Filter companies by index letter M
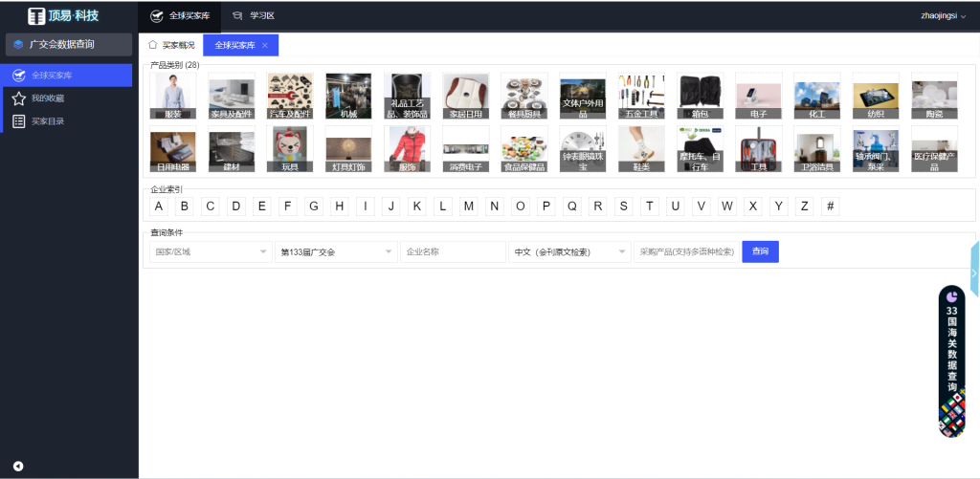 click(x=468, y=207)
